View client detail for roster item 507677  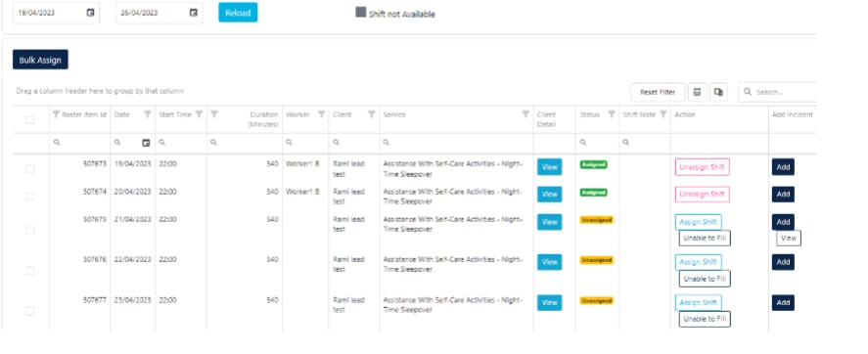pyautogui.click(x=549, y=303)
